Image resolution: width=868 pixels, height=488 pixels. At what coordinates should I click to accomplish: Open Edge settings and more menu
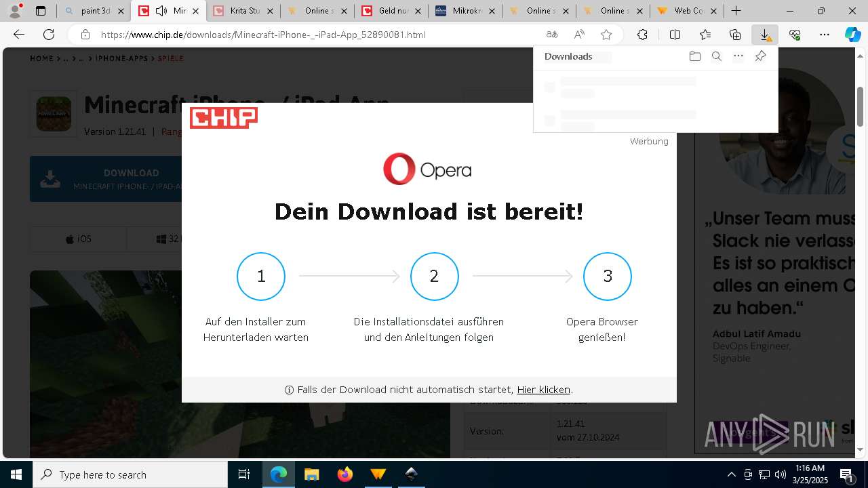pyautogui.click(x=825, y=35)
